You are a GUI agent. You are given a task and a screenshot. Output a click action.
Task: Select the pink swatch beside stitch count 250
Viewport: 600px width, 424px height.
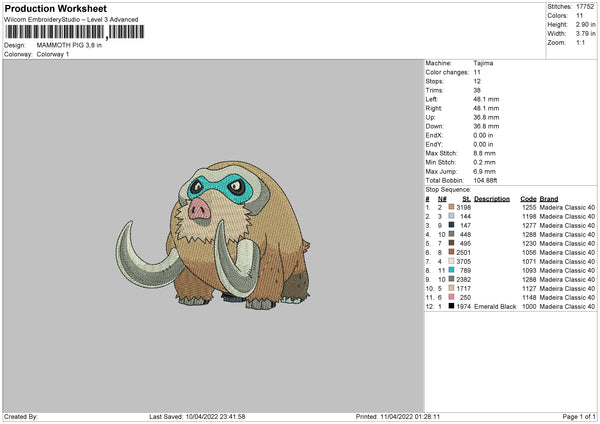[451, 297]
